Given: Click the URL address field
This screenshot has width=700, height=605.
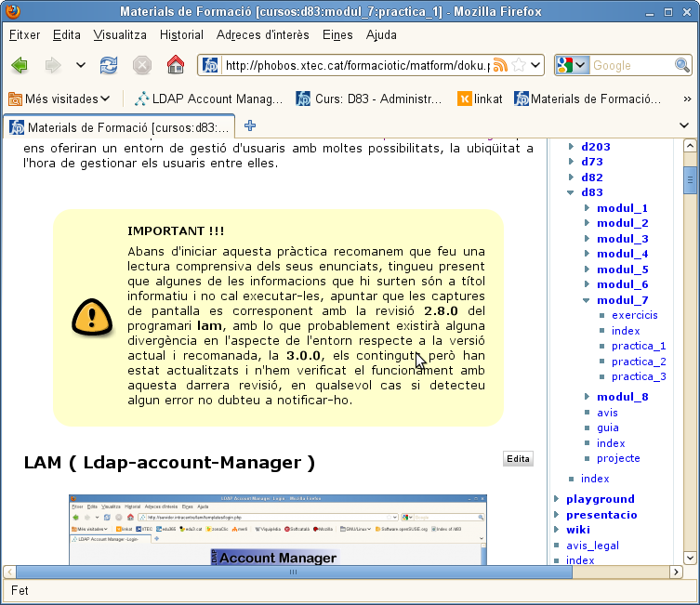Looking at the screenshot, I should pos(353,66).
